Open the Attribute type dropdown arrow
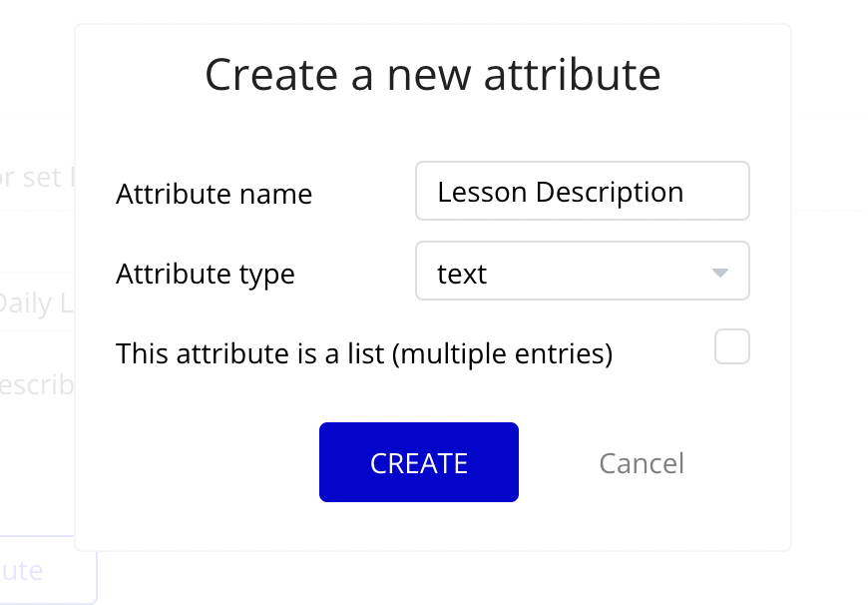 [x=719, y=273]
